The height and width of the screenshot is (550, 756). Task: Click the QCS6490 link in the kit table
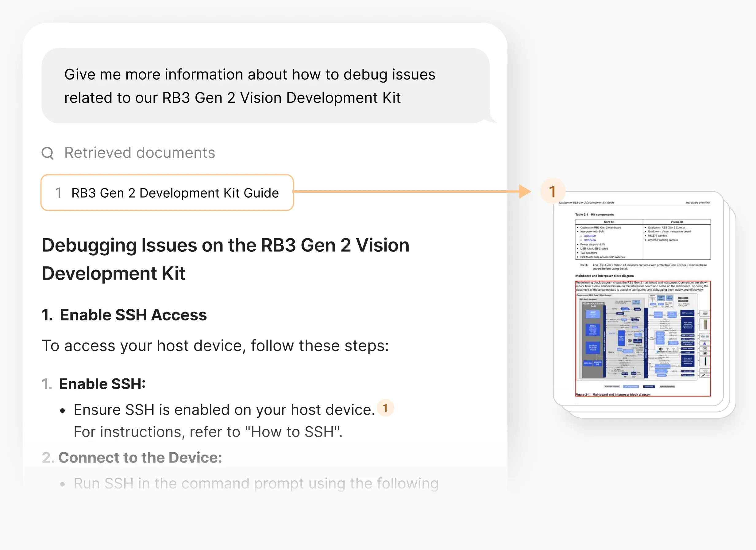tap(589, 236)
